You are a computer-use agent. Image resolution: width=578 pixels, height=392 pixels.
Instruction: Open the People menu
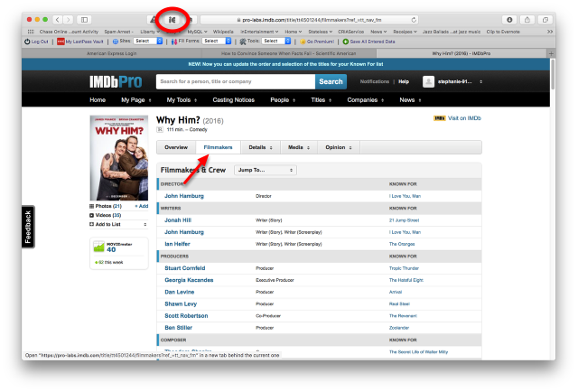pos(283,100)
